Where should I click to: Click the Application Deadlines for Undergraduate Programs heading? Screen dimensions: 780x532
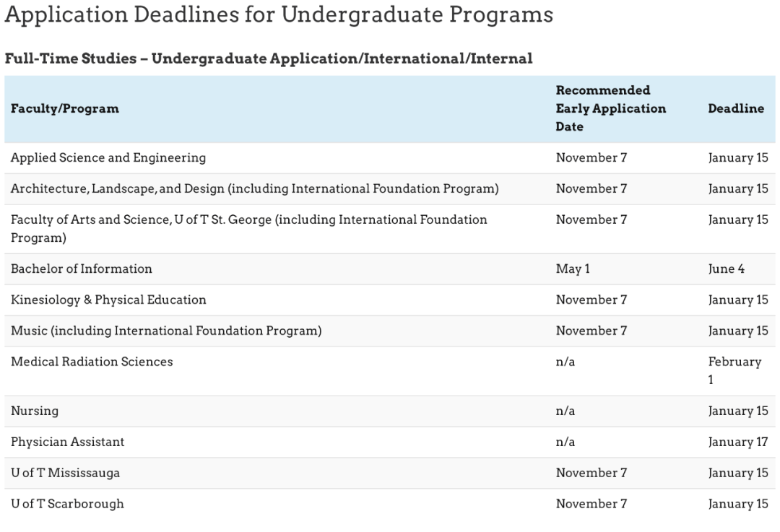point(279,14)
